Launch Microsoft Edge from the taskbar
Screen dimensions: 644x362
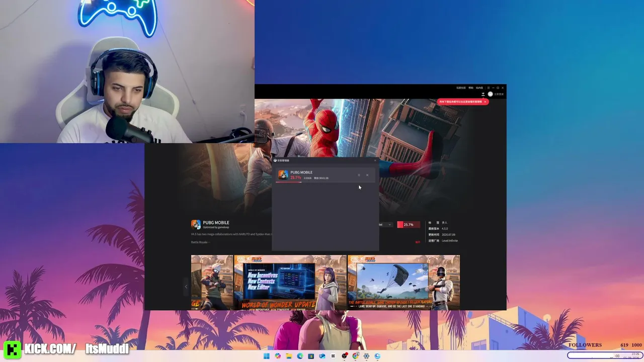click(300, 356)
